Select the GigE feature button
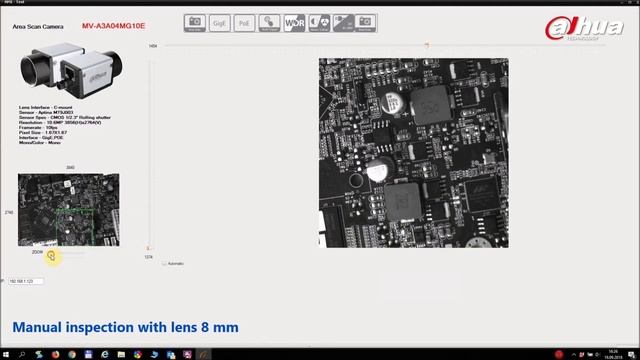 (220, 23)
